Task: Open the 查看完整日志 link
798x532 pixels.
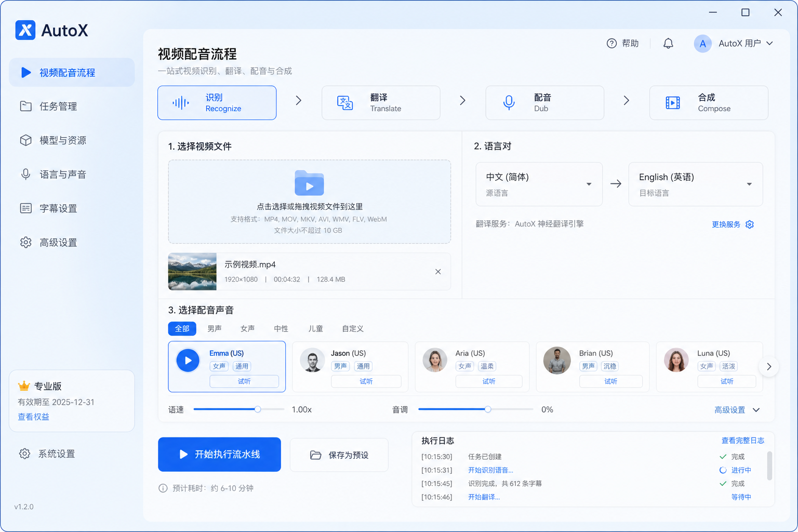Action: click(x=742, y=441)
